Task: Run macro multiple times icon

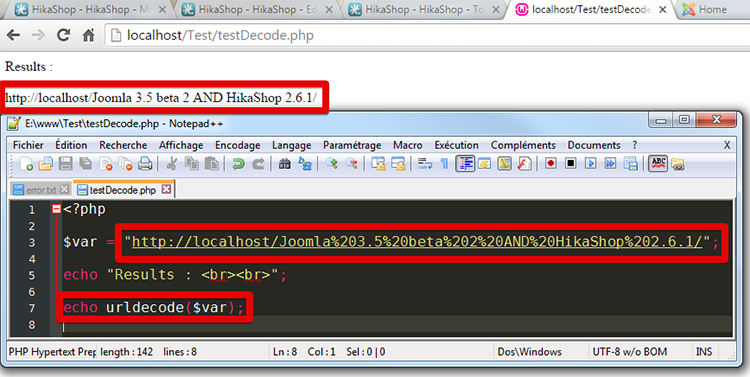Action: point(611,164)
